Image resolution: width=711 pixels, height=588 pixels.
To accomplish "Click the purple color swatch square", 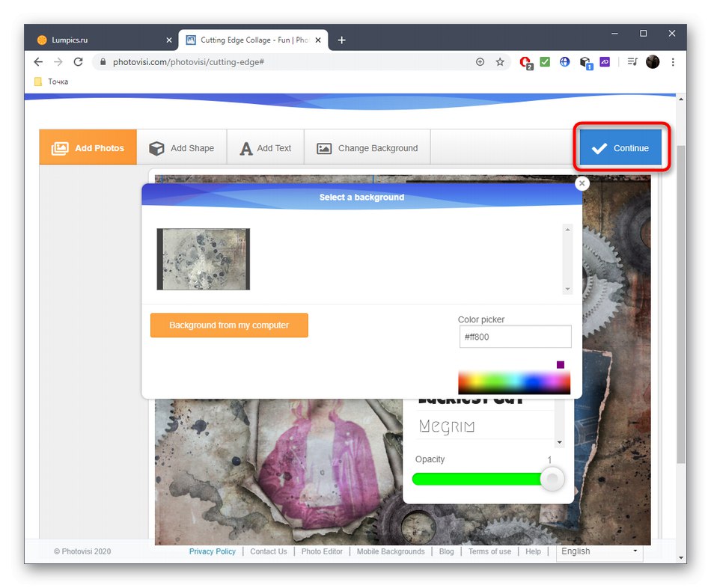I will coord(561,364).
